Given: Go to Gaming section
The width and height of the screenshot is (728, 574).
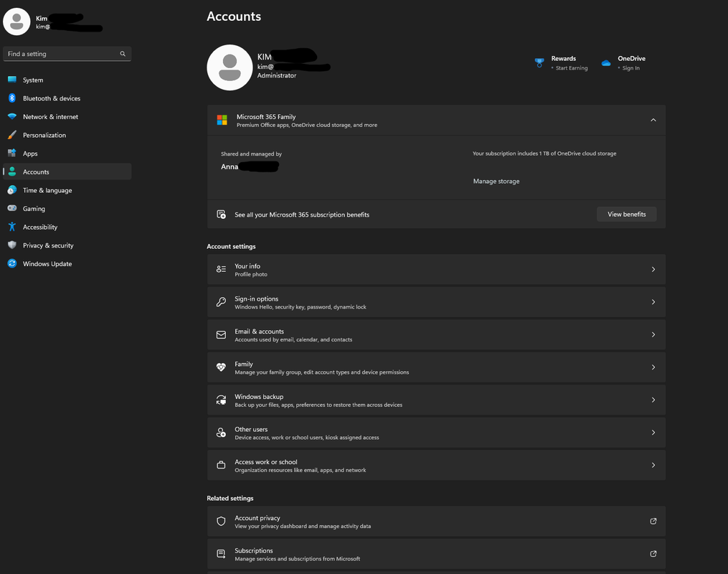Looking at the screenshot, I should [x=67, y=209].
